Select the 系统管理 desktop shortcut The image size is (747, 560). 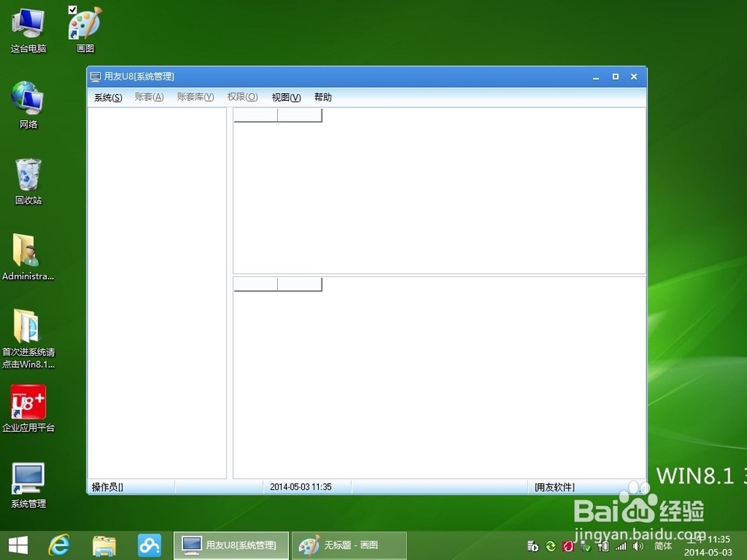click(x=28, y=485)
